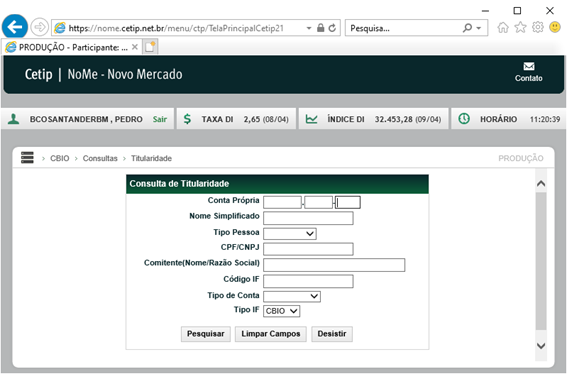Click the Consulta de Titularidade header

click(x=277, y=184)
